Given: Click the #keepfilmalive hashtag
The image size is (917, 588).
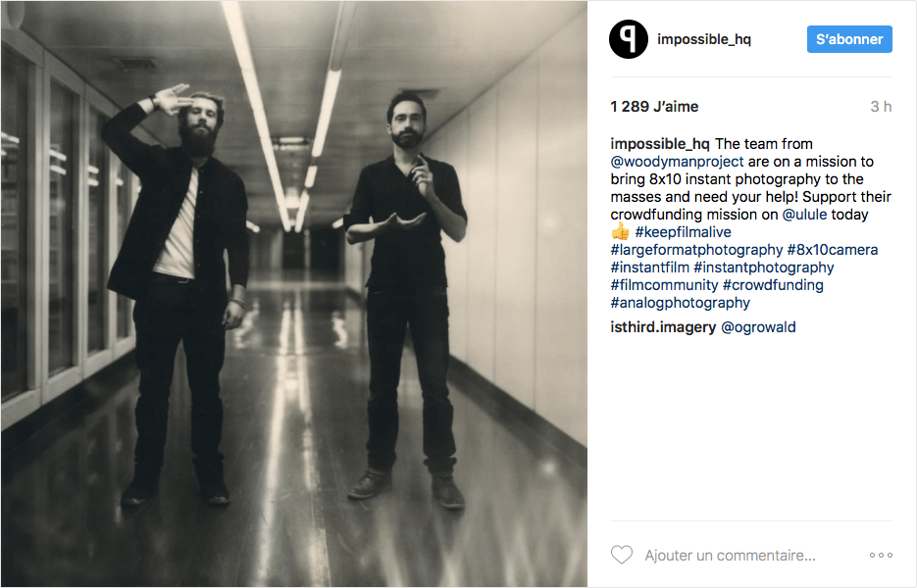Looking at the screenshot, I should click(683, 232).
